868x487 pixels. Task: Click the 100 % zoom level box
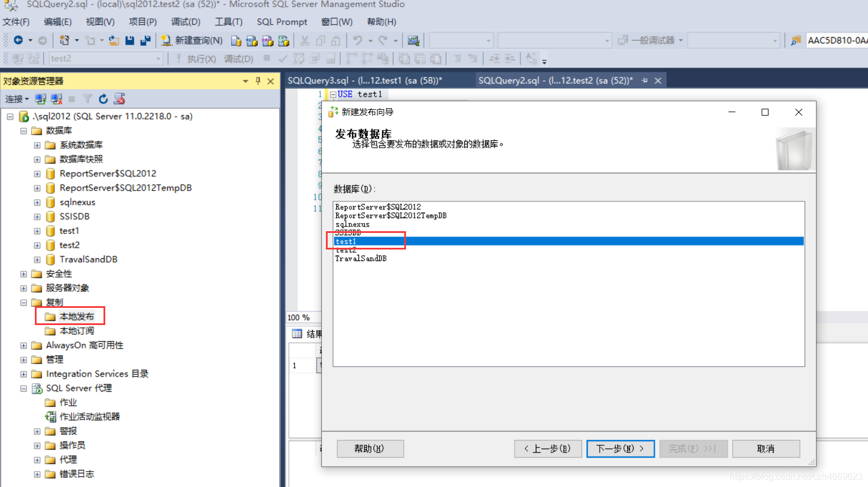click(303, 317)
